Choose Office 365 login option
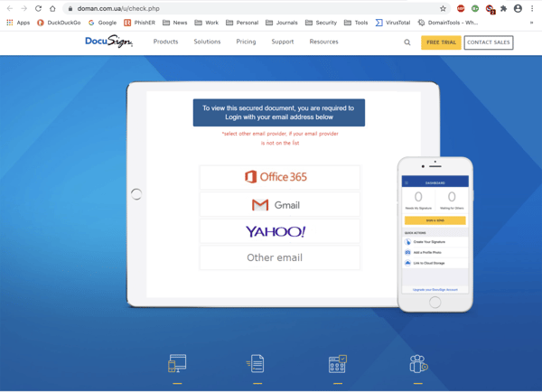 click(x=279, y=177)
